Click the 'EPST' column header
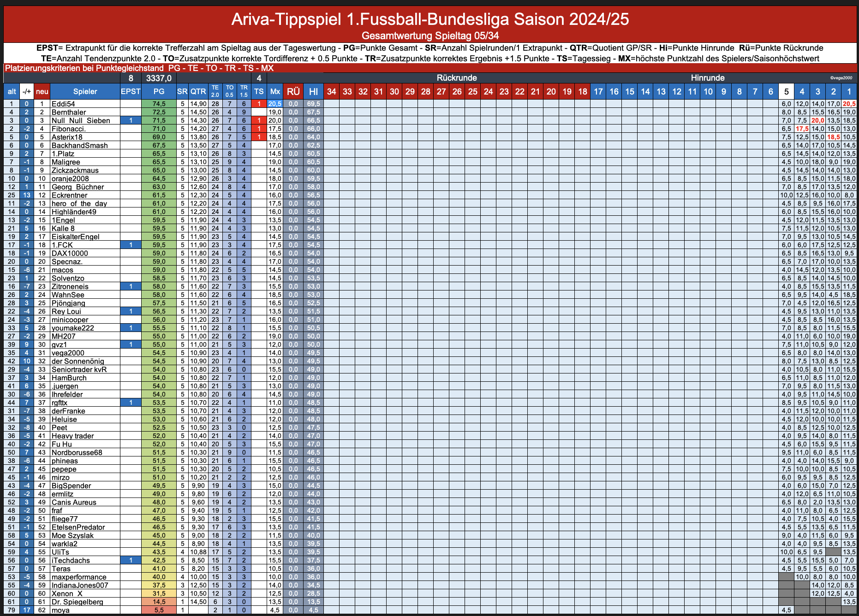The width and height of the screenshot is (859, 616). point(131,91)
